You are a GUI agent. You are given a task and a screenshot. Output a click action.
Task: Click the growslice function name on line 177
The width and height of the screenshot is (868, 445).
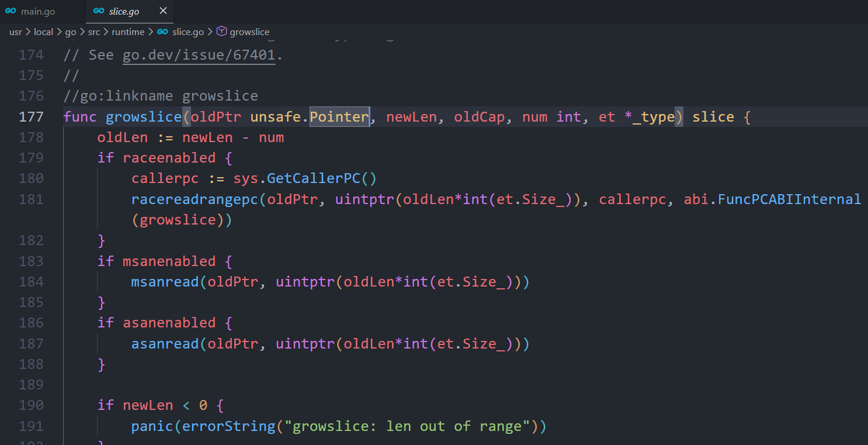[144, 117]
